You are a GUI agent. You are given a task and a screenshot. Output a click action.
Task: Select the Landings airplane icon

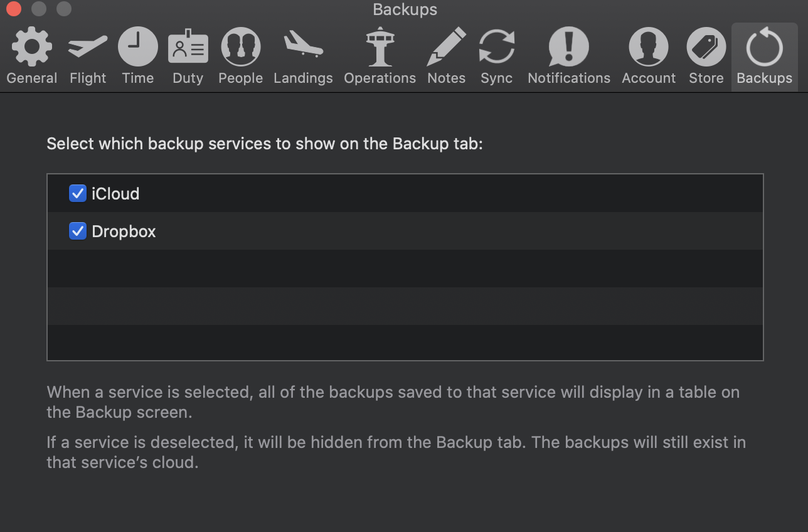(x=303, y=45)
